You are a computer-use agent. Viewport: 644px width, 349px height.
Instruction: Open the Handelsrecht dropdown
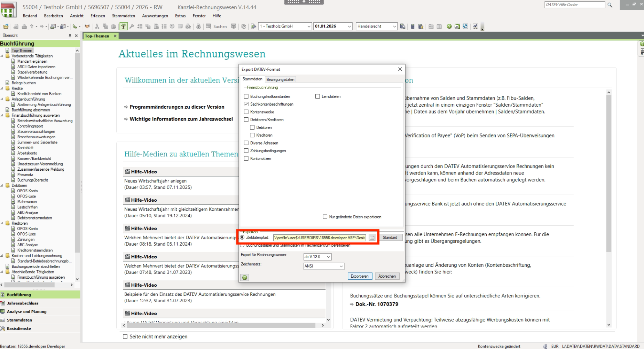tap(394, 26)
